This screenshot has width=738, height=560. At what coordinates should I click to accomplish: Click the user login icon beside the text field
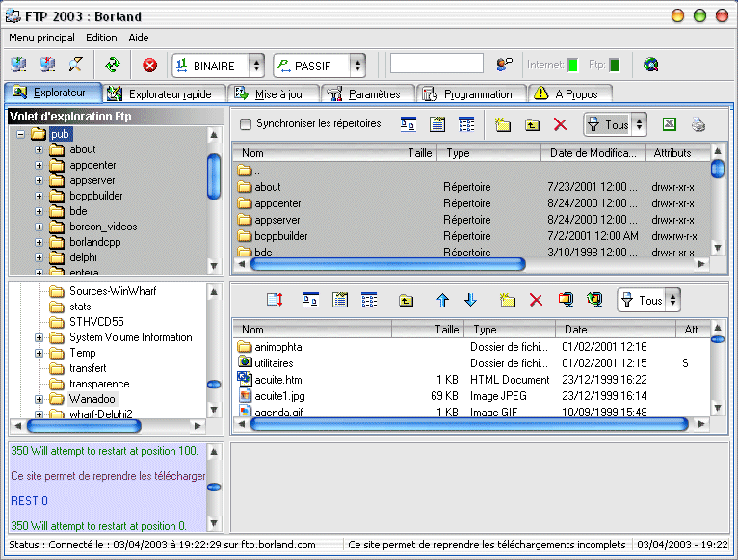(x=504, y=65)
